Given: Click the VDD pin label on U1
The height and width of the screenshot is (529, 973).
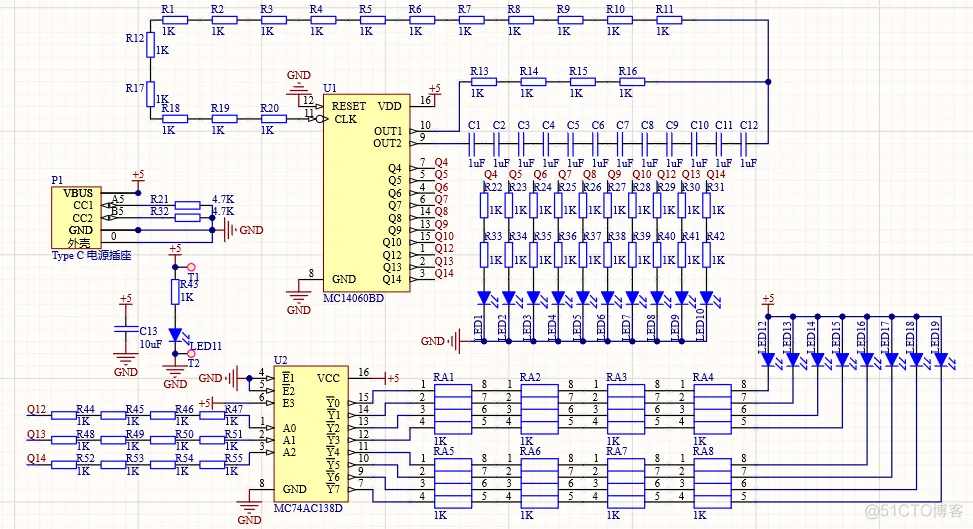Looking at the screenshot, I should tap(390, 106).
